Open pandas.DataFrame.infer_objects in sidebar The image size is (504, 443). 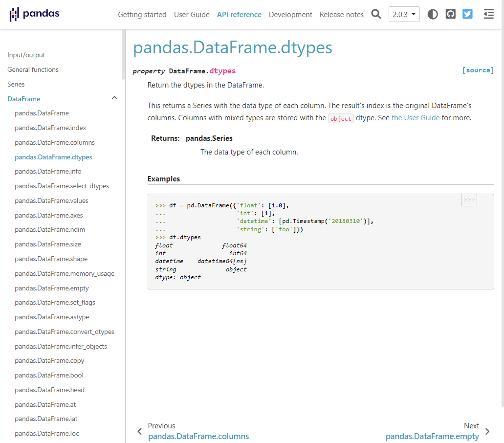(61, 346)
